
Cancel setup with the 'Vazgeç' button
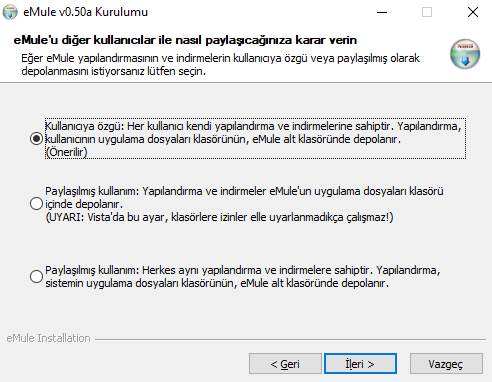click(x=446, y=364)
